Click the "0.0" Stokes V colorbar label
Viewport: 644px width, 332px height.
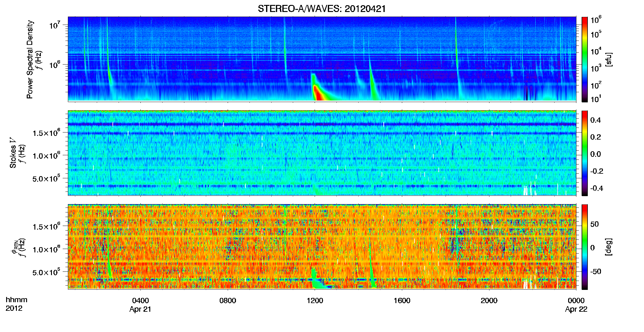click(595, 154)
